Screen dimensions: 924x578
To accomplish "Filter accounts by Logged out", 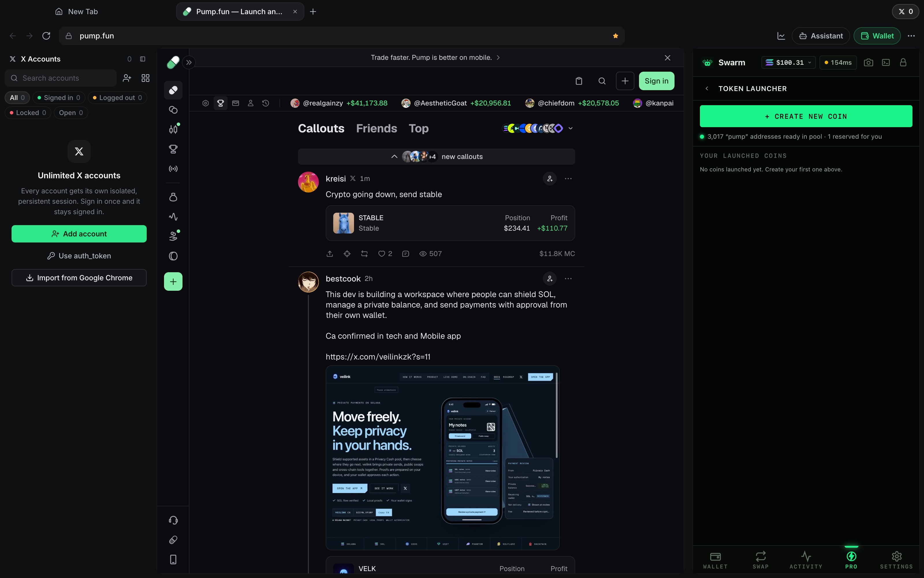I will (x=117, y=98).
